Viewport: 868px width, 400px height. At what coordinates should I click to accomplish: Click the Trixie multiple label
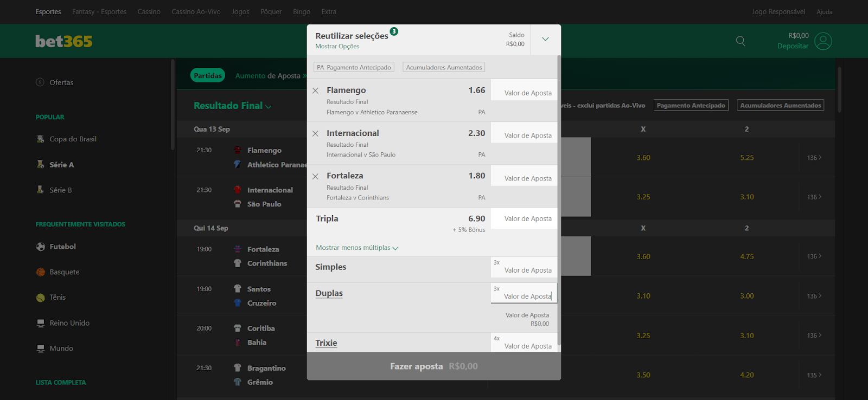[326, 343]
